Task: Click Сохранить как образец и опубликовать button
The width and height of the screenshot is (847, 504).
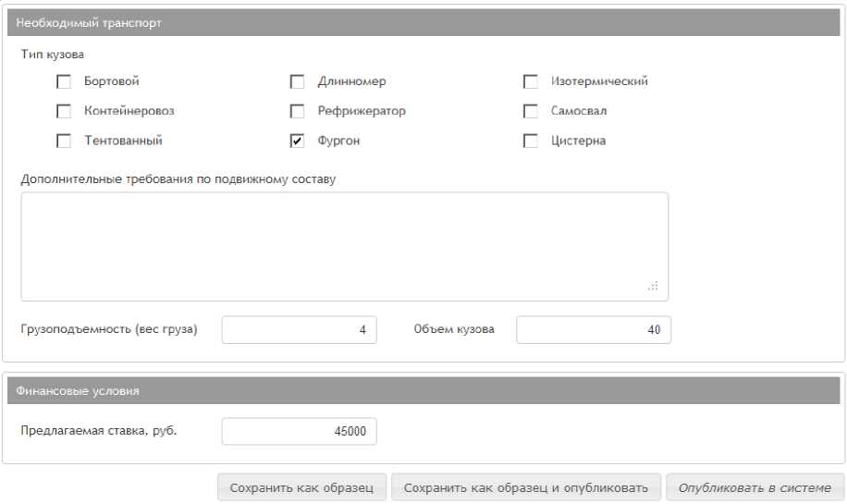Action: 526,488
